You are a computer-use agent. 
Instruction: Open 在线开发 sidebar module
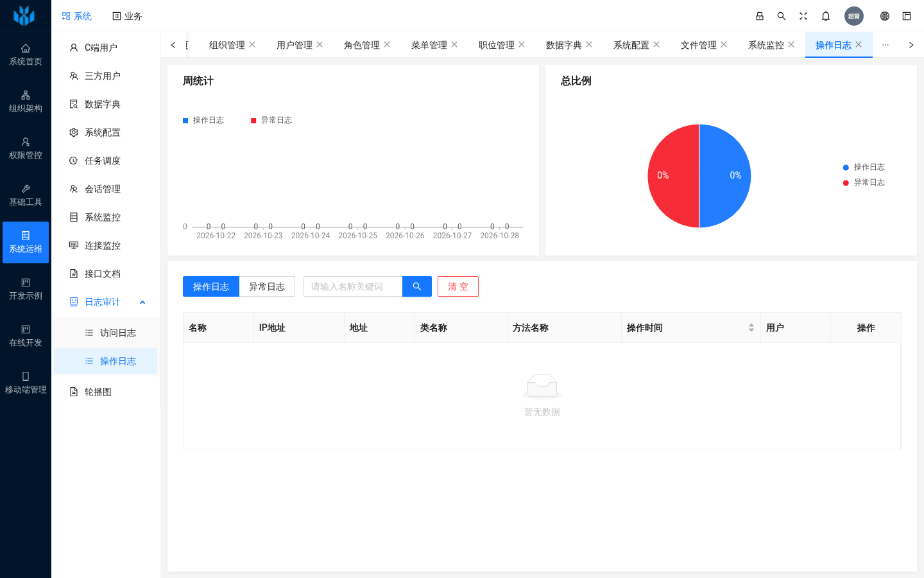click(x=26, y=336)
